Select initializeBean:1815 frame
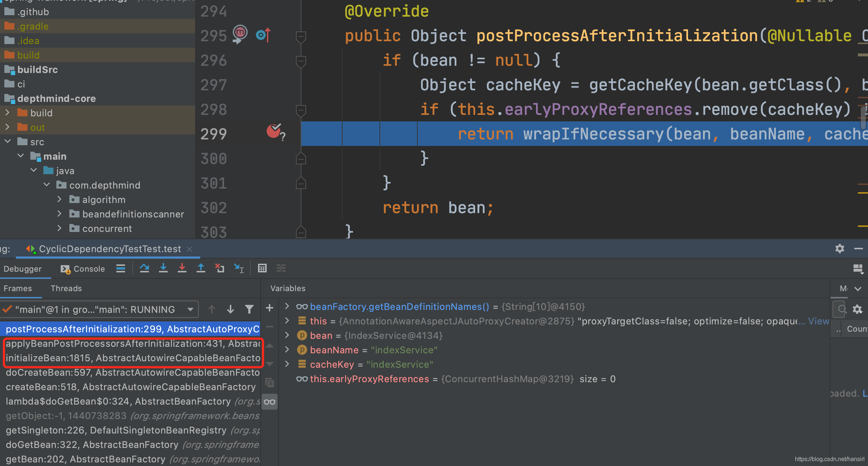The height and width of the screenshot is (466, 868). pos(130,358)
